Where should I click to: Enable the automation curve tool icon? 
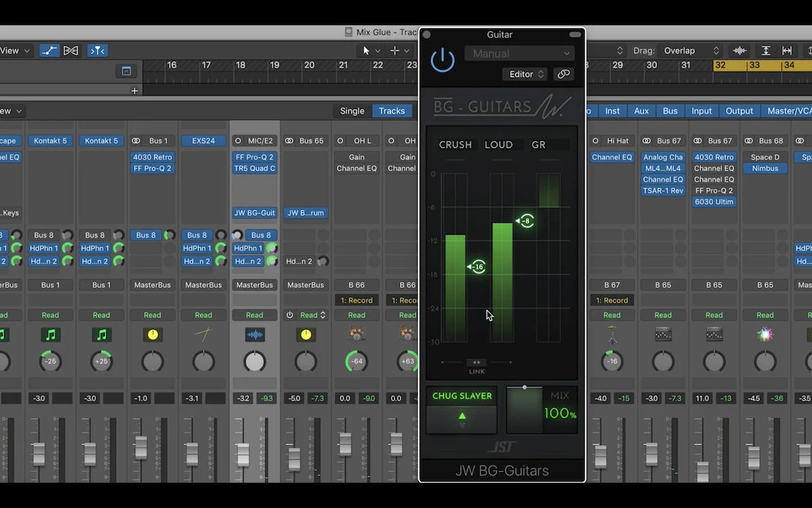[49, 51]
